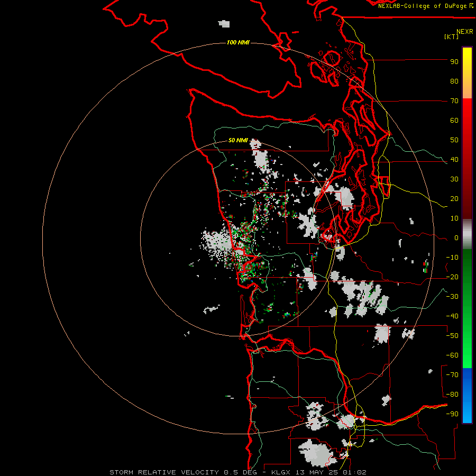This screenshot has height=476, width=476.
Task: Click the 100 NMI range ring label
Action: (x=238, y=42)
